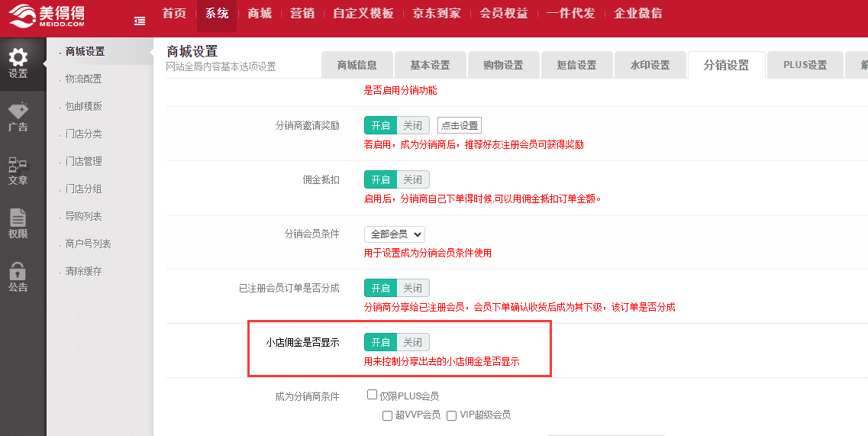
Task: Open the 广告 diamond icon section
Action: point(18,117)
